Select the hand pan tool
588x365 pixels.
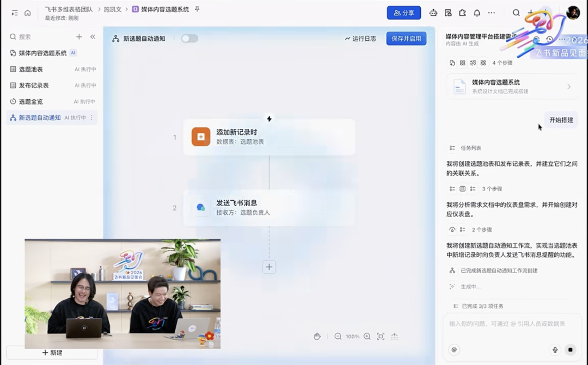pyautogui.click(x=317, y=337)
